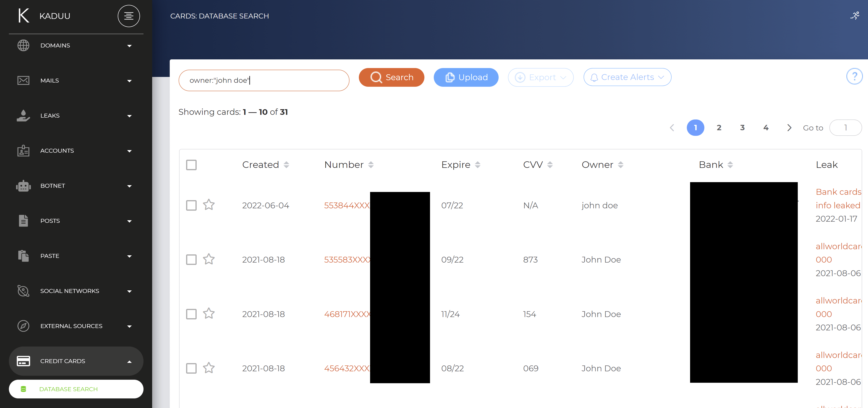Click the Go to page input

tap(846, 128)
